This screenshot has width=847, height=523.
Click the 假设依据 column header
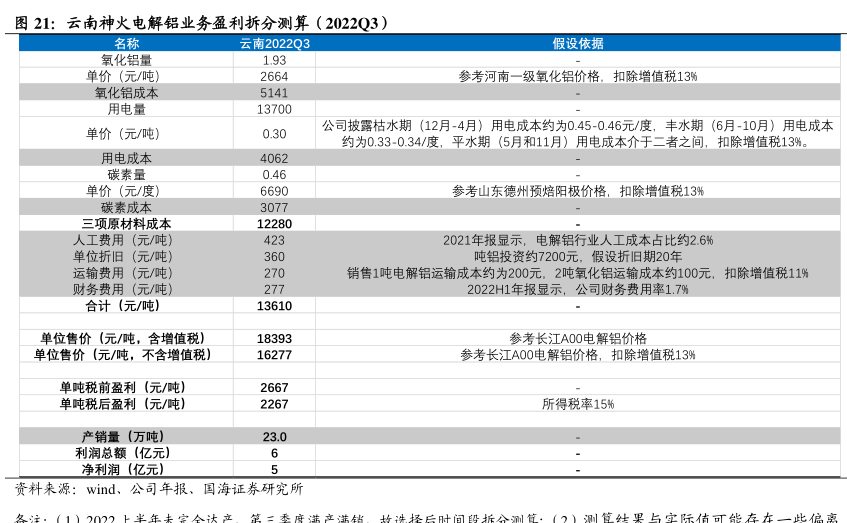coord(577,43)
